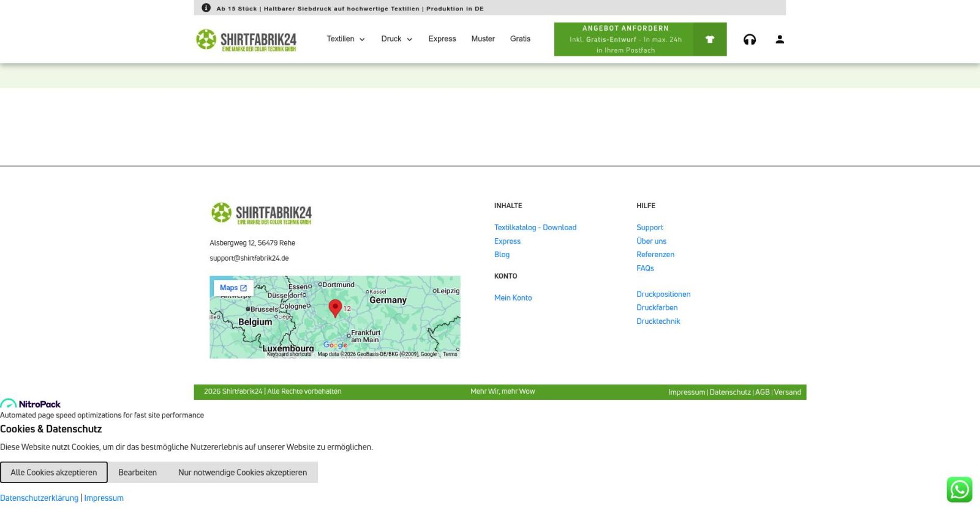Click the Druckfarben footer link
Screen dimensions: 980x510
click(x=657, y=308)
